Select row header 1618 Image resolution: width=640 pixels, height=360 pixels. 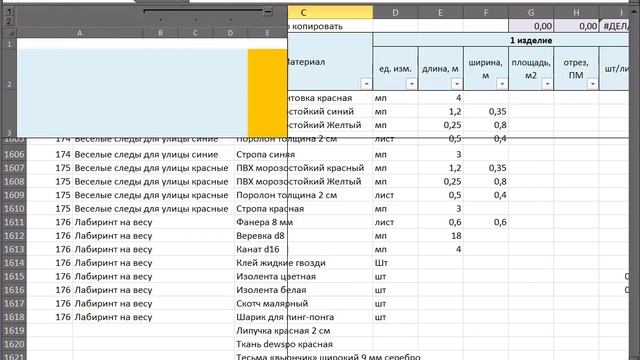point(14,317)
